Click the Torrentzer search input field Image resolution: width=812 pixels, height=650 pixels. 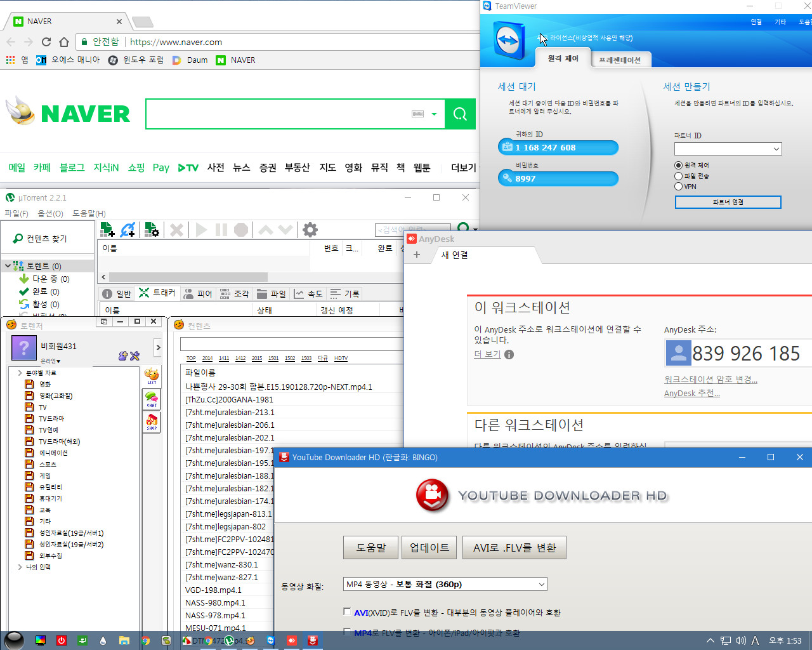292,343
